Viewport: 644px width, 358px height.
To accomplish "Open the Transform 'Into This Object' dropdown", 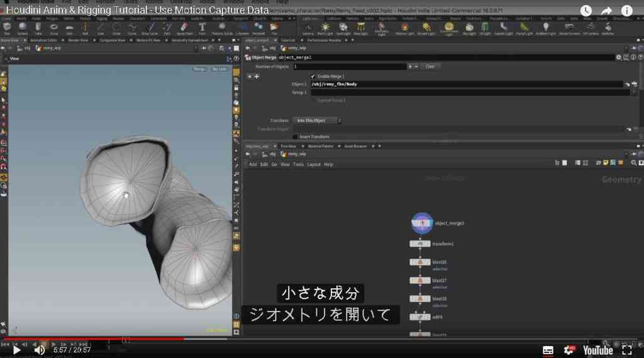I will pyautogui.click(x=317, y=121).
